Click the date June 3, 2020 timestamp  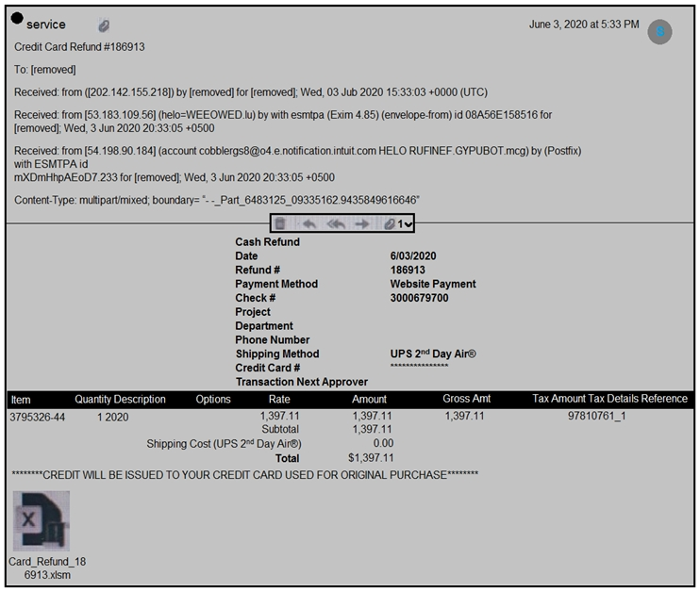[x=583, y=25]
